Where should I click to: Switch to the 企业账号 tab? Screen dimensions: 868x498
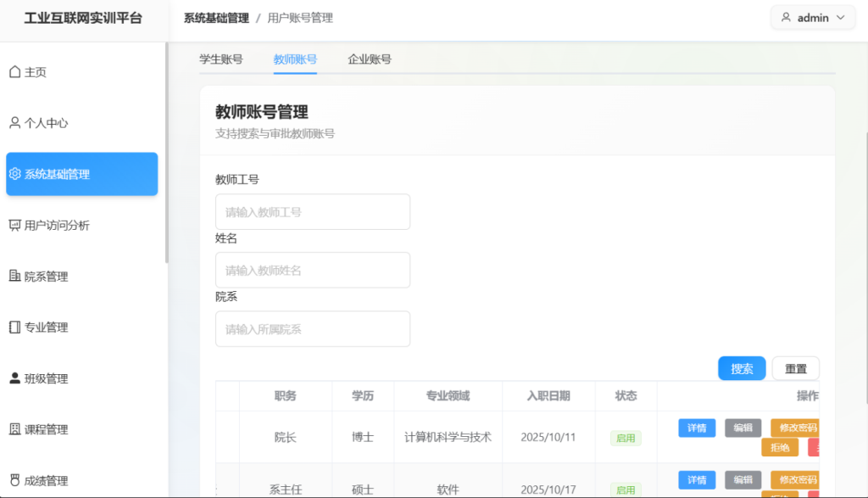point(370,59)
